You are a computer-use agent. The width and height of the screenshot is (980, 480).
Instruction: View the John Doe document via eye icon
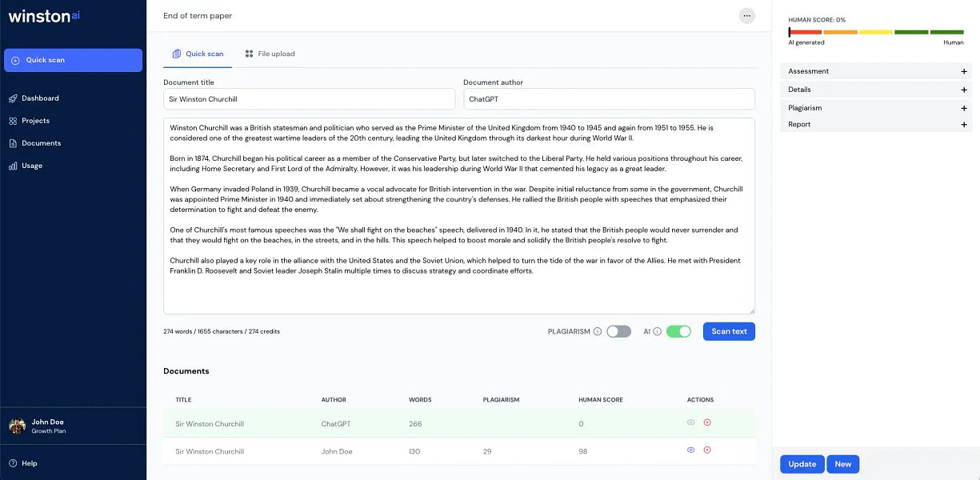coord(690,450)
